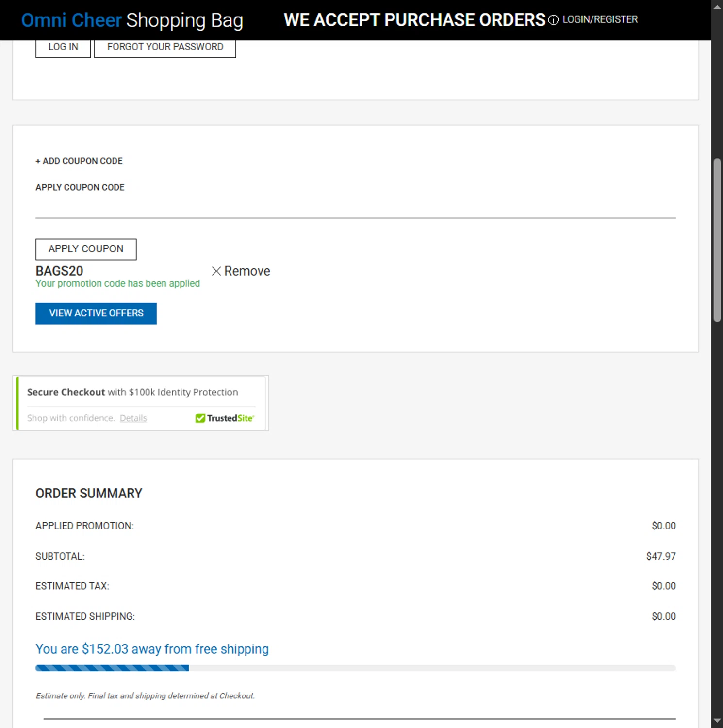Click the Shopping Bag header title

pos(184,20)
